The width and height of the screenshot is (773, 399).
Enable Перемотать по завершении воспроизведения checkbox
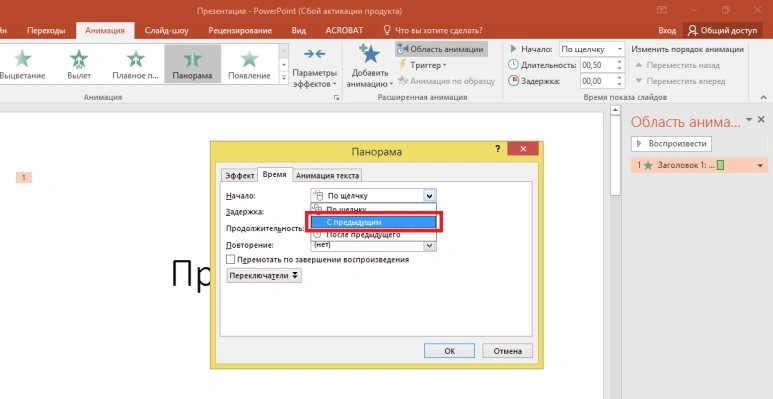(x=230, y=259)
